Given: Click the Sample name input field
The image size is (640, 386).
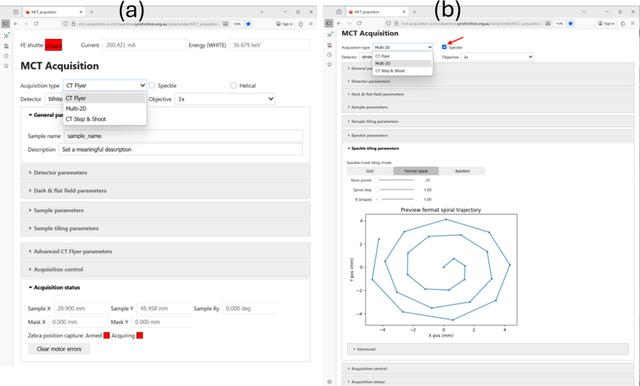Looking at the screenshot, I should click(184, 136).
